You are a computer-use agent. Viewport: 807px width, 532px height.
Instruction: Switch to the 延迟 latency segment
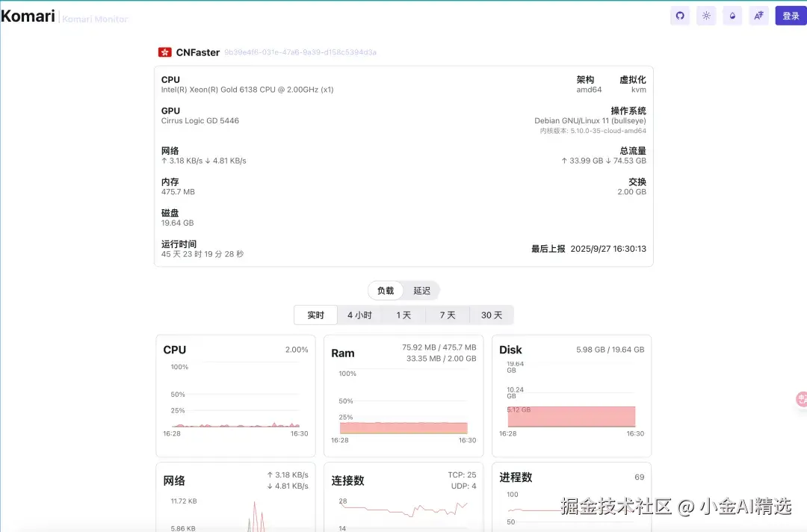pos(421,291)
